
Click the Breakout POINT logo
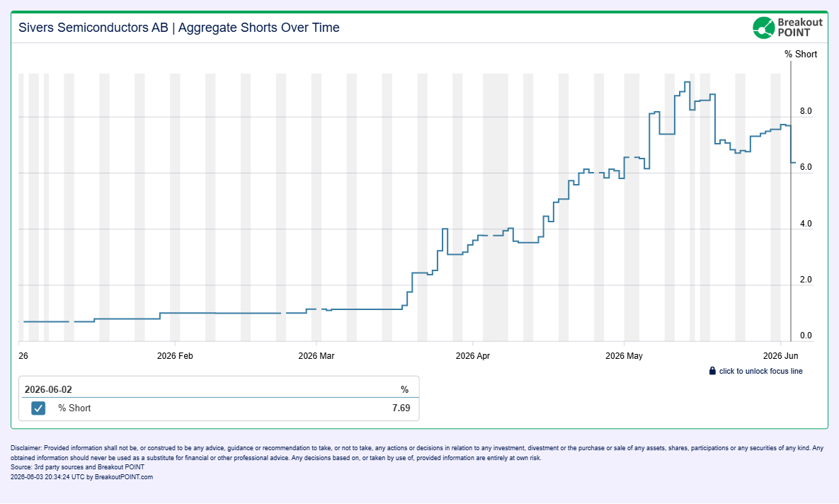tap(787, 28)
